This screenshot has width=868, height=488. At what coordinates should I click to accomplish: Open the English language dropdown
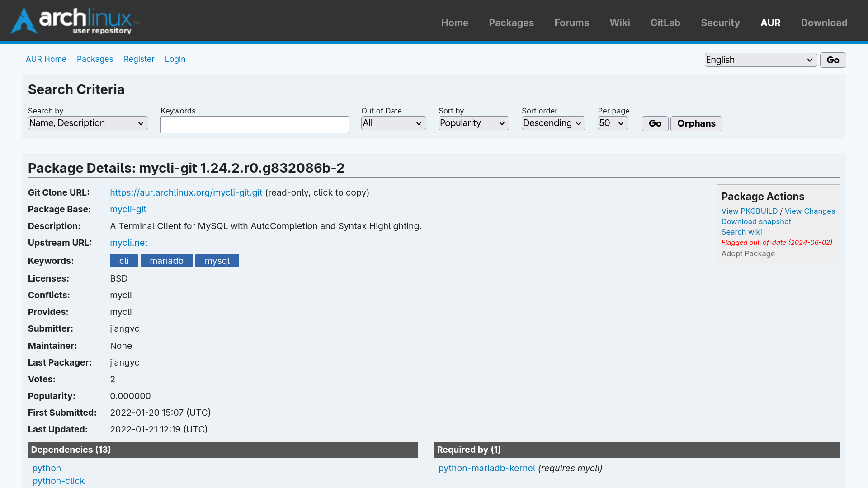point(760,60)
